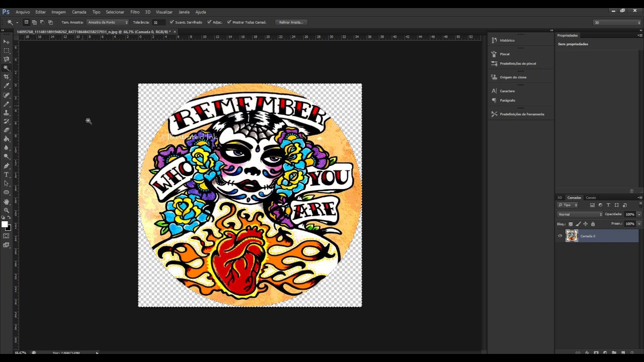Select the Eraser tool

[x=7, y=130]
